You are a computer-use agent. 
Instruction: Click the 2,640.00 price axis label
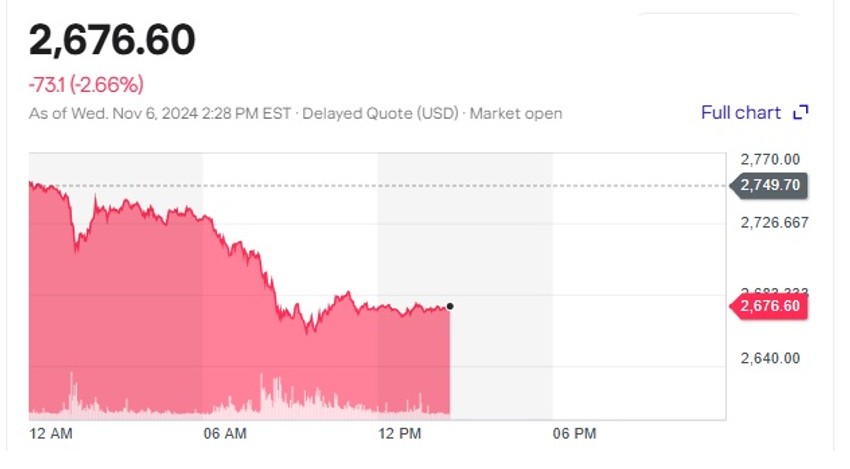[770, 358]
